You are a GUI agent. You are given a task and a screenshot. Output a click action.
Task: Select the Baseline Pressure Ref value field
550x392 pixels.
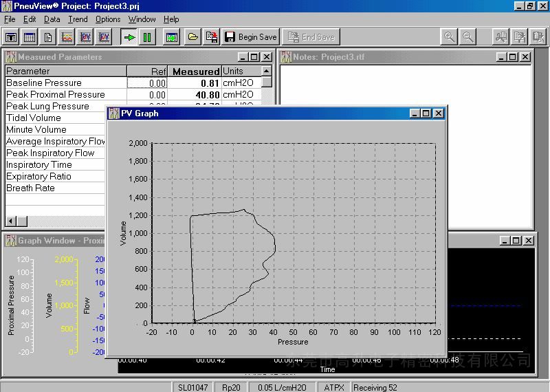click(x=147, y=83)
